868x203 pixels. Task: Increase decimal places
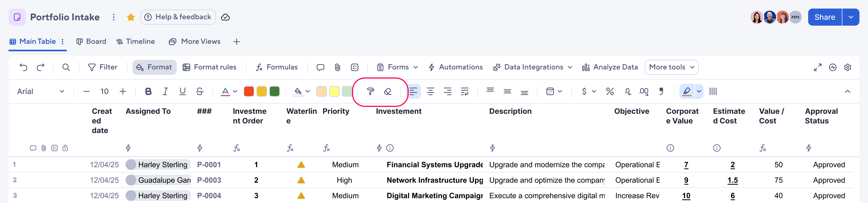pos(644,91)
